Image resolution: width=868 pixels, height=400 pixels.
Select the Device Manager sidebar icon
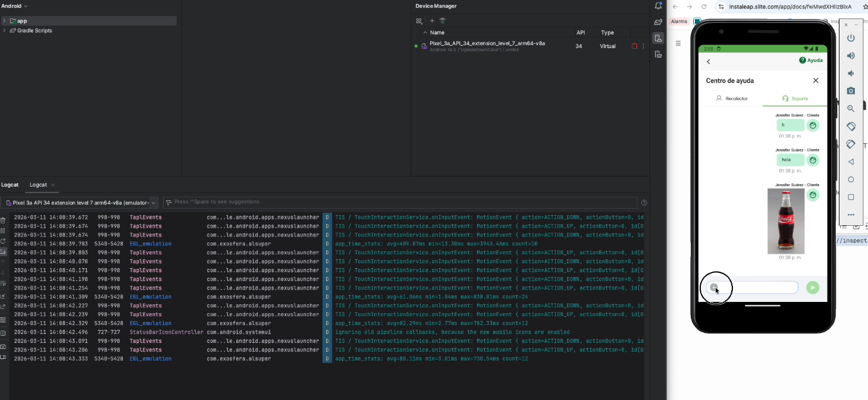(x=658, y=38)
